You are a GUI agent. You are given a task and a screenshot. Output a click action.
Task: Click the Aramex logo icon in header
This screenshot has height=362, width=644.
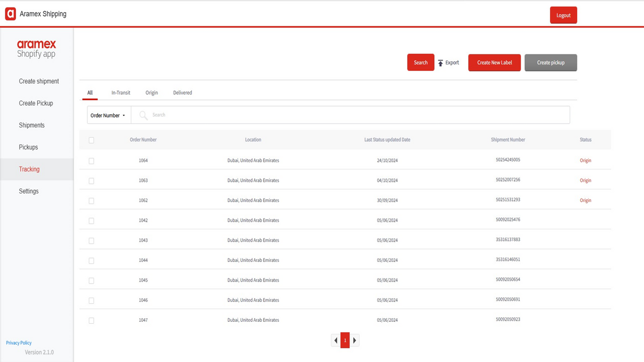coord(11,14)
